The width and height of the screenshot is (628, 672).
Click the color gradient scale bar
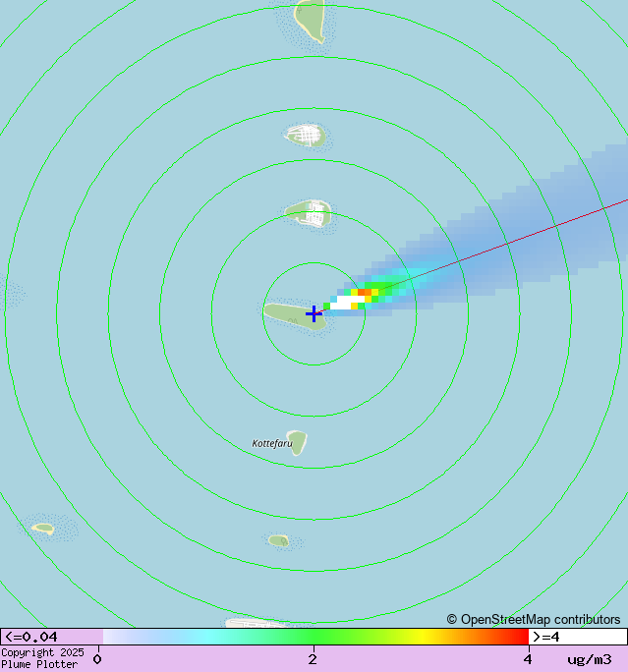[x=315, y=637]
